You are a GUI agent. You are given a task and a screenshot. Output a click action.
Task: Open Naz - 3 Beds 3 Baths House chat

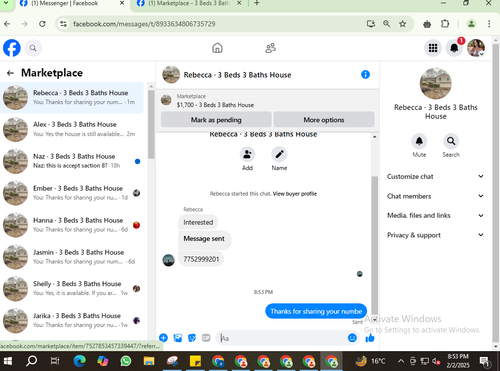pyautogui.click(x=72, y=161)
